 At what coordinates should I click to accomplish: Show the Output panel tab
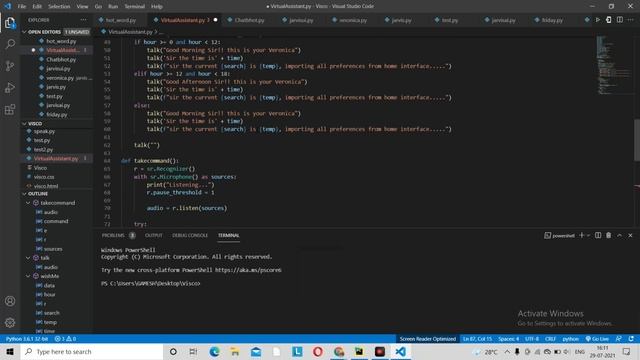153,236
